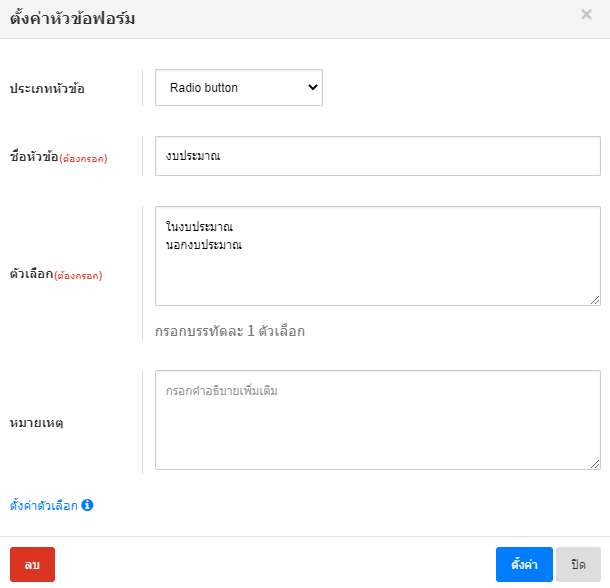
Task: Grab the resize handle of หมายเหตุ textarea
Action: 595,463
